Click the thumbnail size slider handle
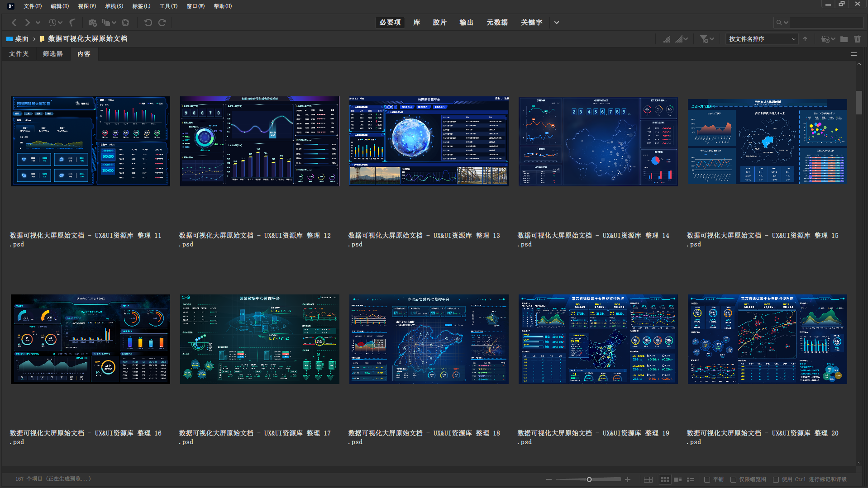This screenshot has height=488, width=868. 589,479
